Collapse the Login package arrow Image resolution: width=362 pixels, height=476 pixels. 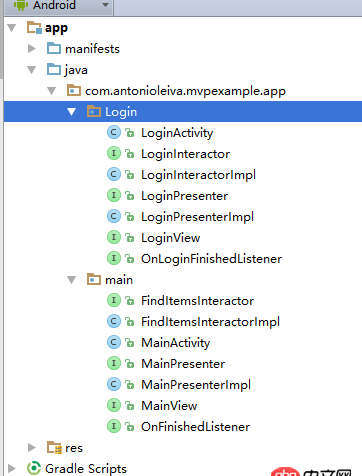[72, 112]
